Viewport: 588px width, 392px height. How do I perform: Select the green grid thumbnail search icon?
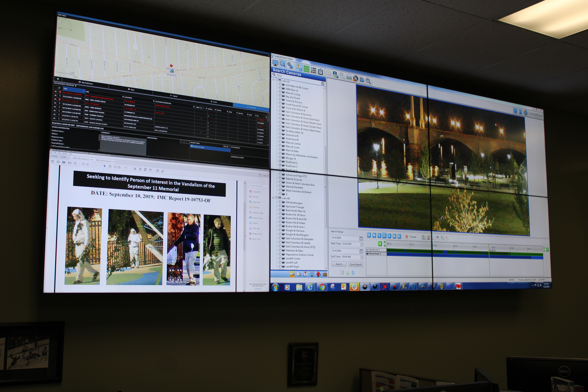(x=307, y=69)
